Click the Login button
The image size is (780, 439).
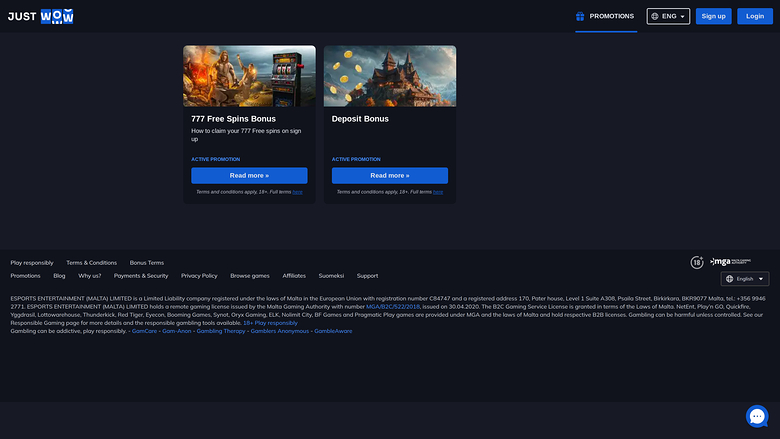coord(755,16)
